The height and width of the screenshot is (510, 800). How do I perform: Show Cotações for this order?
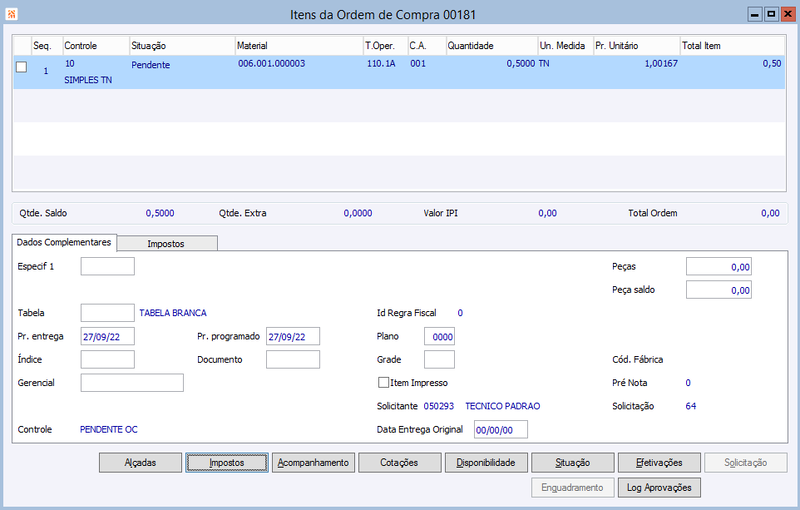pyautogui.click(x=399, y=463)
